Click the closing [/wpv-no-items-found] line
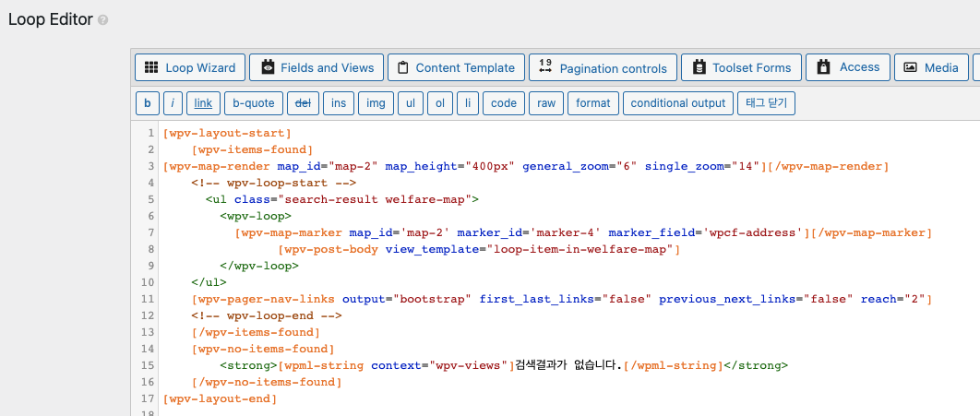The height and width of the screenshot is (416, 980). (x=267, y=382)
